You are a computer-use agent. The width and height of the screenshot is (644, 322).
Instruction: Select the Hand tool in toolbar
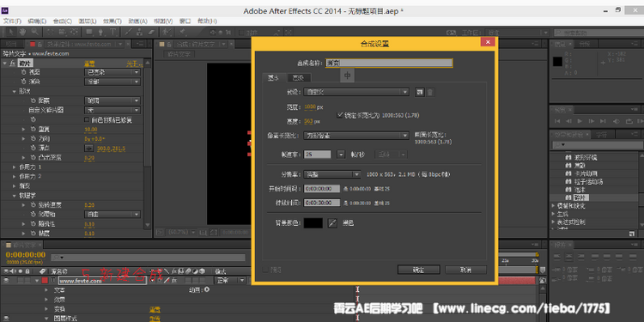click(x=22, y=32)
